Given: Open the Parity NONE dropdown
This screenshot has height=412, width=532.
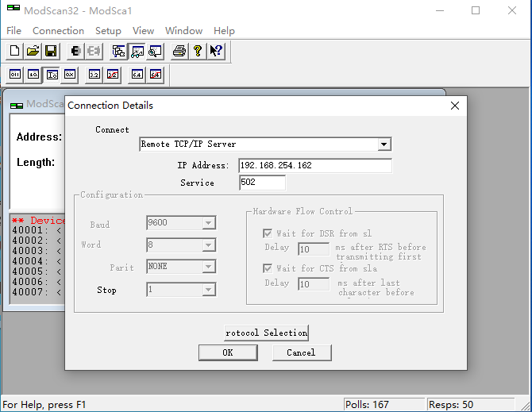Looking at the screenshot, I should pos(209,267).
